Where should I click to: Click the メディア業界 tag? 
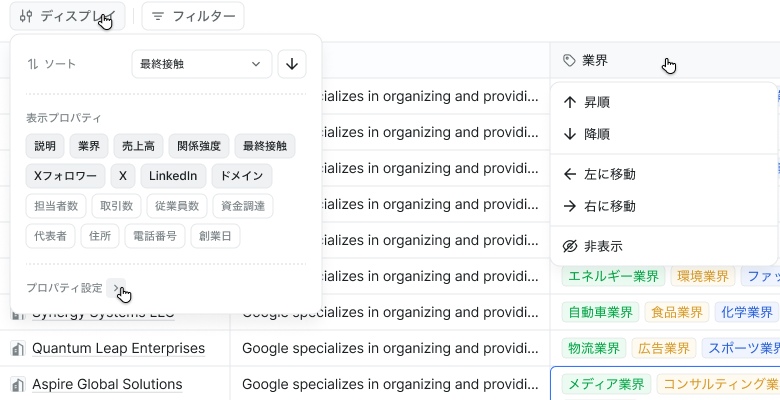606,384
